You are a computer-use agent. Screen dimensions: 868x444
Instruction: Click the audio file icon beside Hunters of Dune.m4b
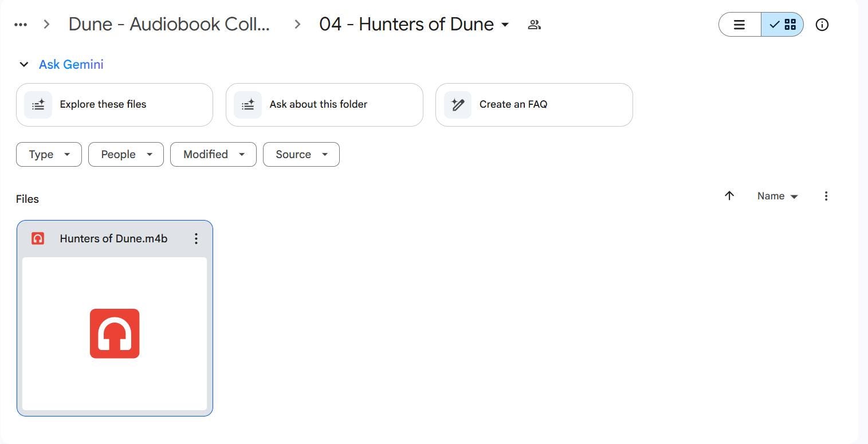tap(38, 238)
